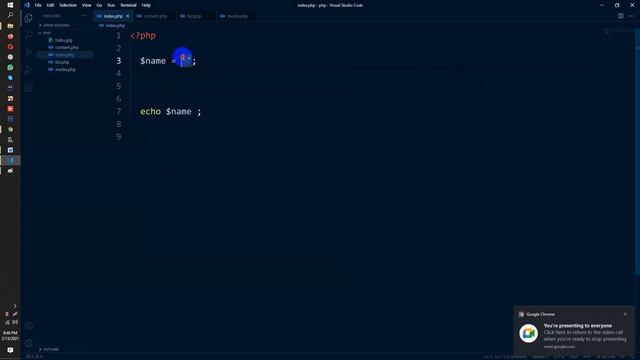Screen dimensions: 640x360
Task: Open list.php in the Explorer tree
Action: [62, 62]
